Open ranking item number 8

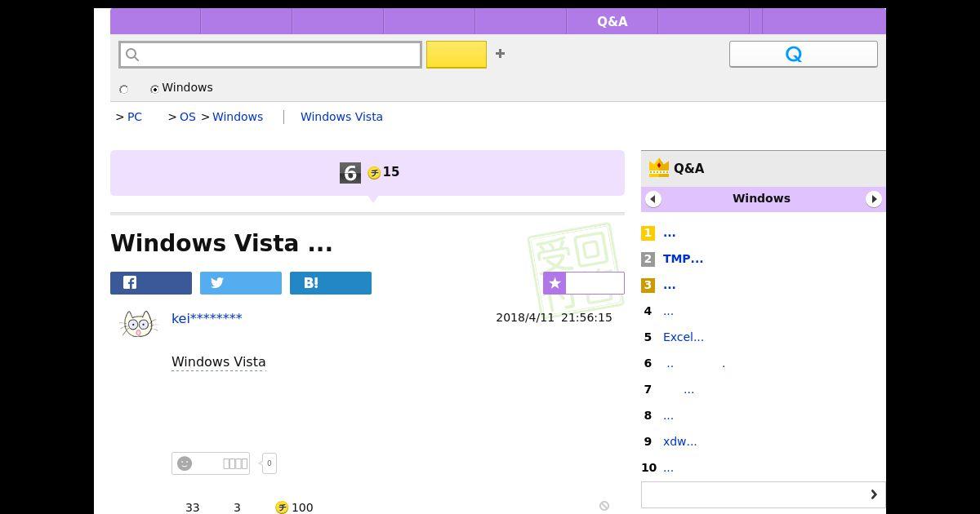[668, 416]
